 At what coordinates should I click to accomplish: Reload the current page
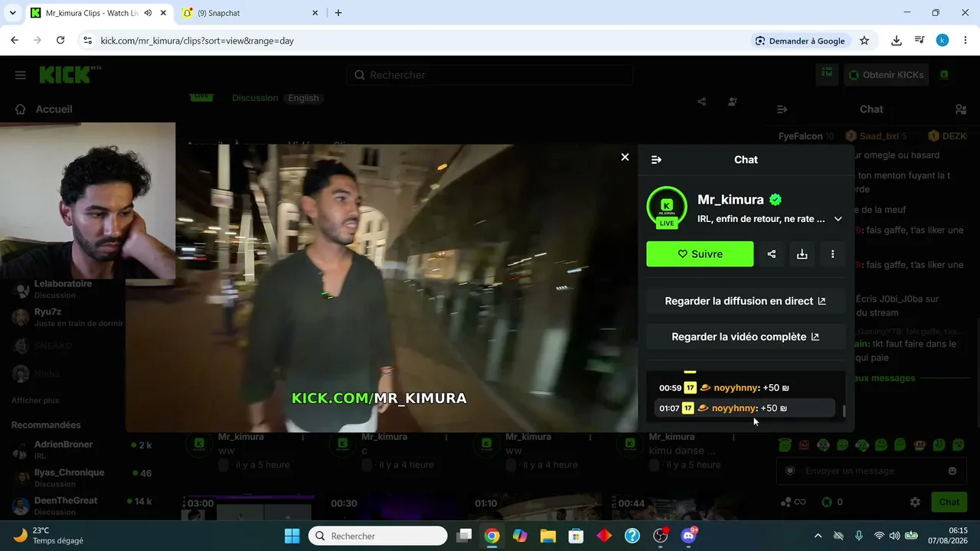point(60,41)
